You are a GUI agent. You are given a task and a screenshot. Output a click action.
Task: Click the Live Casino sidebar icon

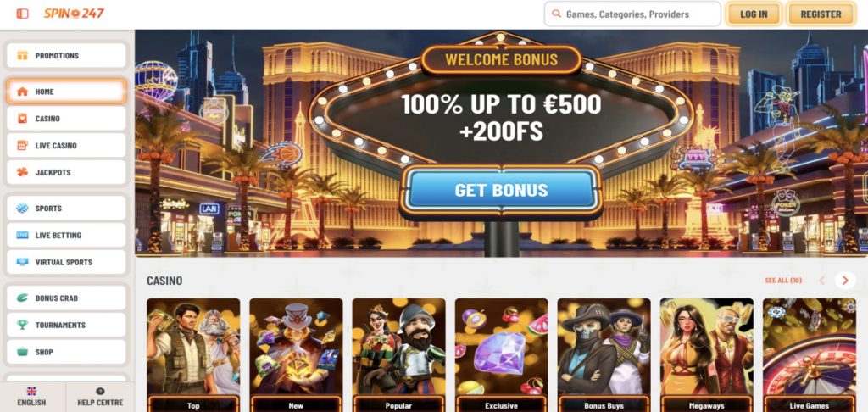point(22,146)
